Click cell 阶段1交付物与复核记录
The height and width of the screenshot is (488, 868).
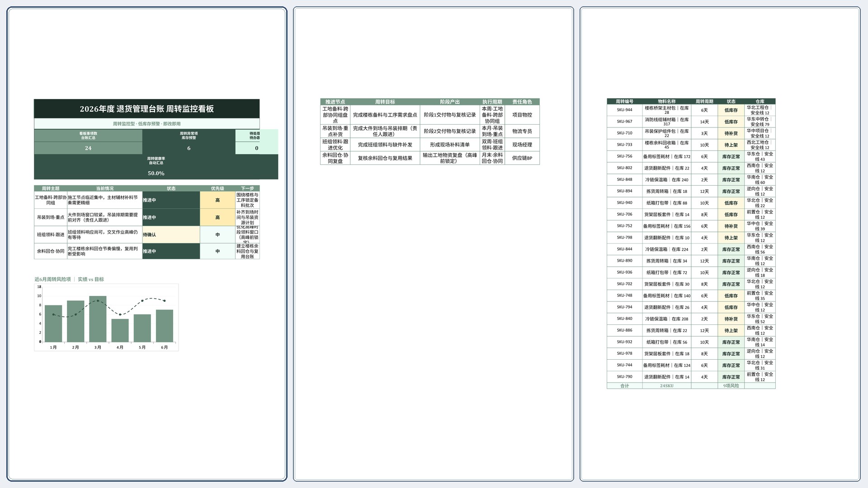coord(450,115)
